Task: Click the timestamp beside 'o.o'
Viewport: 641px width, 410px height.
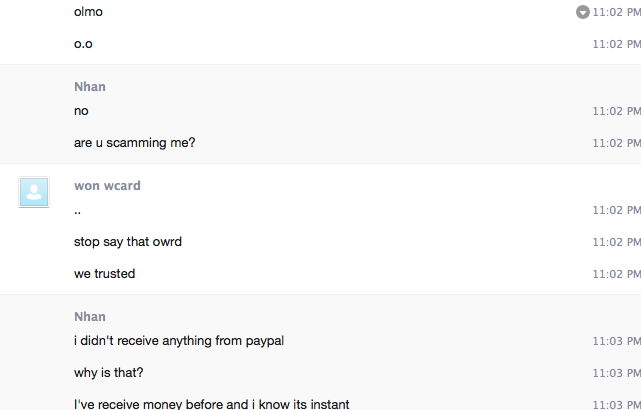Action: 616,44
